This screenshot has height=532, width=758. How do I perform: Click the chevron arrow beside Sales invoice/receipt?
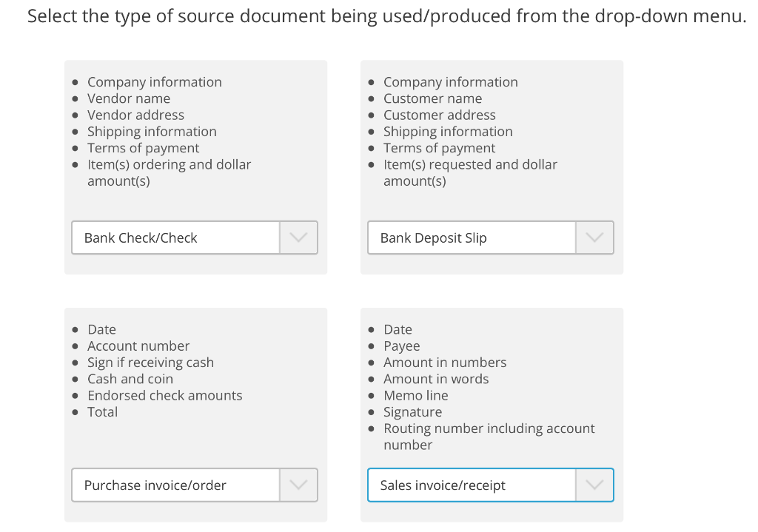(x=594, y=485)
